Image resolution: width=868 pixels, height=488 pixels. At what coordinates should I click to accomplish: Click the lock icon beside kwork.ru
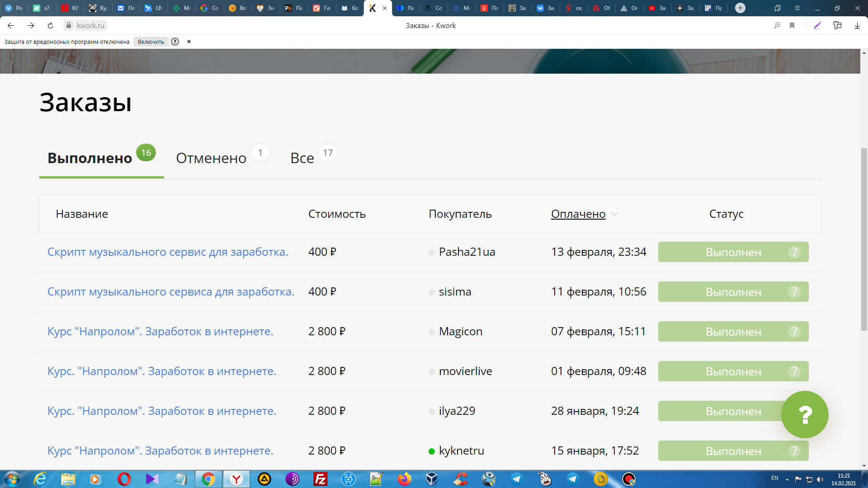pos(69,26)
